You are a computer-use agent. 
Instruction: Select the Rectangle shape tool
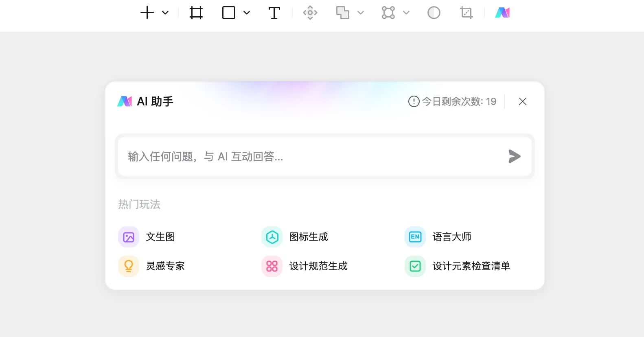[x=229, y=13]
